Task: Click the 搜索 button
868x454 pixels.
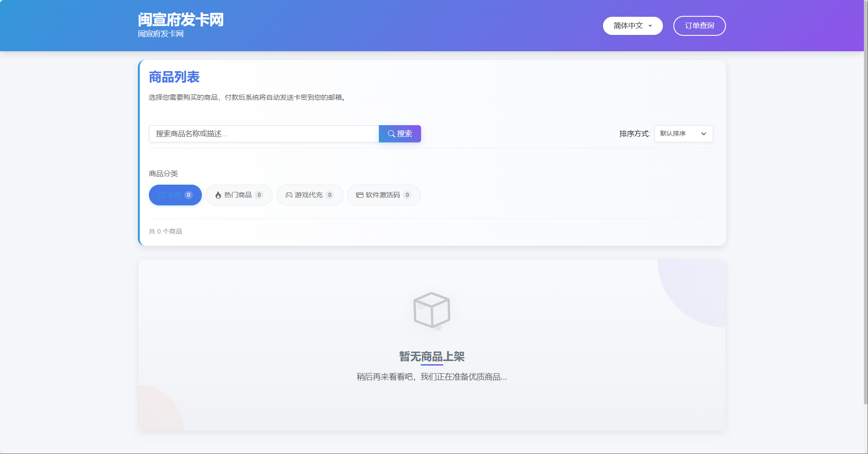Action: pyautogui.click(x=400, y=134)
